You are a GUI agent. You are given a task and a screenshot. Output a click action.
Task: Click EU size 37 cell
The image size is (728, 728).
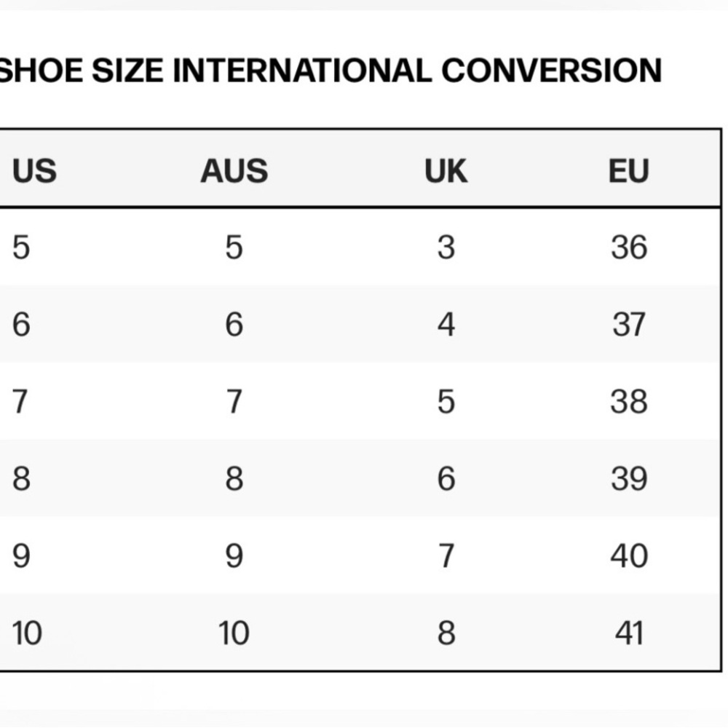(629, 324)
